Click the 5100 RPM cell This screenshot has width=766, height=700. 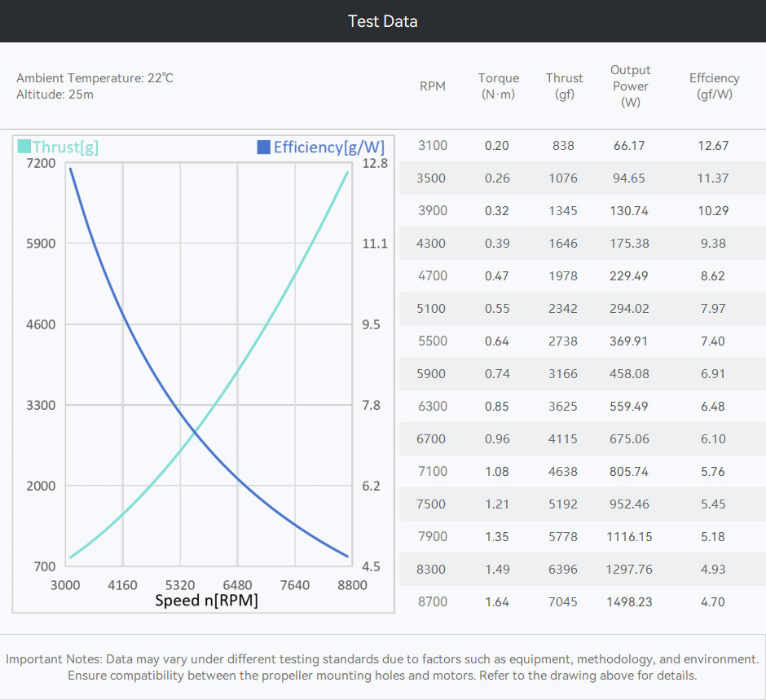click(x=431, y=309)
